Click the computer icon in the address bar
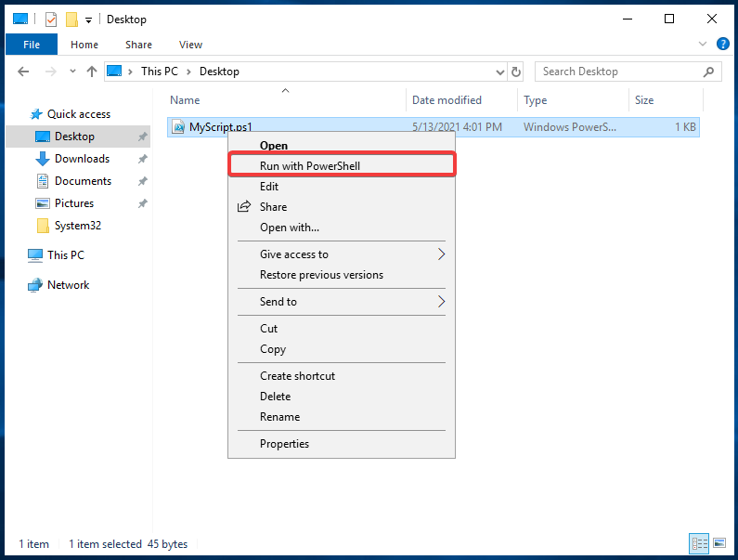This screenshot has width=738, height=560. pyautogui.click(x=114, y=72)
